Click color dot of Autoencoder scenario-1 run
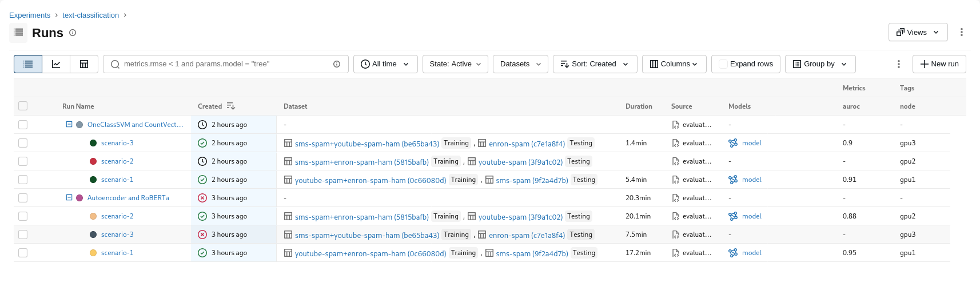980x286 pixels. point(93,253)
